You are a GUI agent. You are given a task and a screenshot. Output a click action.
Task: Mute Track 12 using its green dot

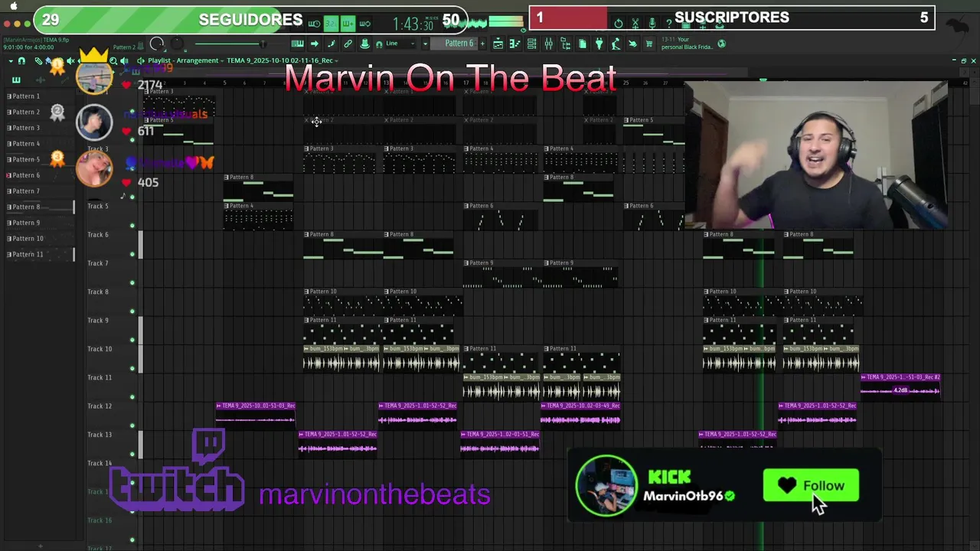click(x=132, y=425)
